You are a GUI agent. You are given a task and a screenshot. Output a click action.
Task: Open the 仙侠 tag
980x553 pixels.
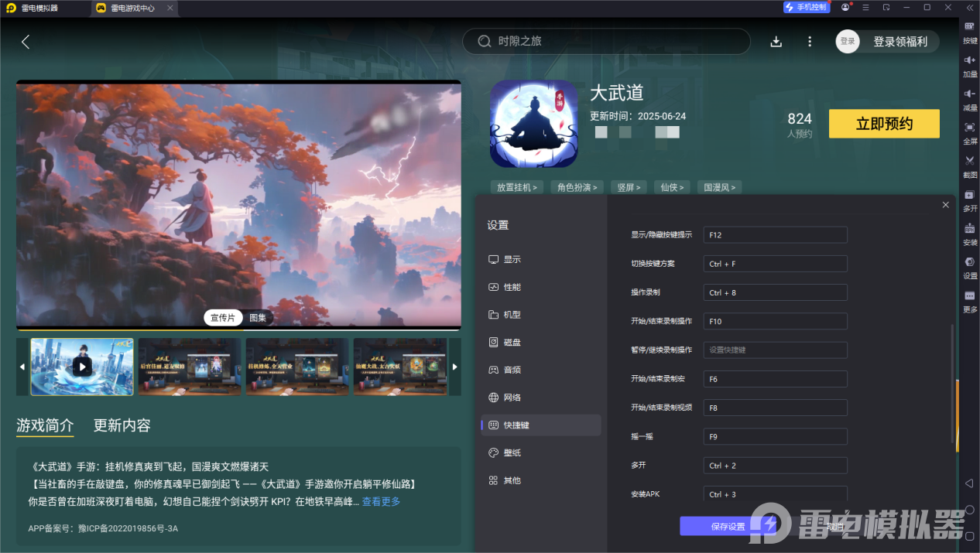pos(672,187)
